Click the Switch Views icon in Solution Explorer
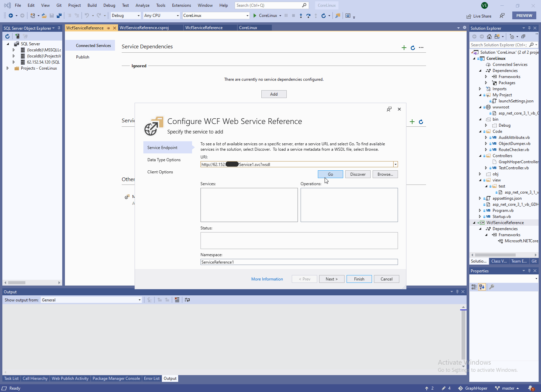541x392 pixels. tap(497, 36)
